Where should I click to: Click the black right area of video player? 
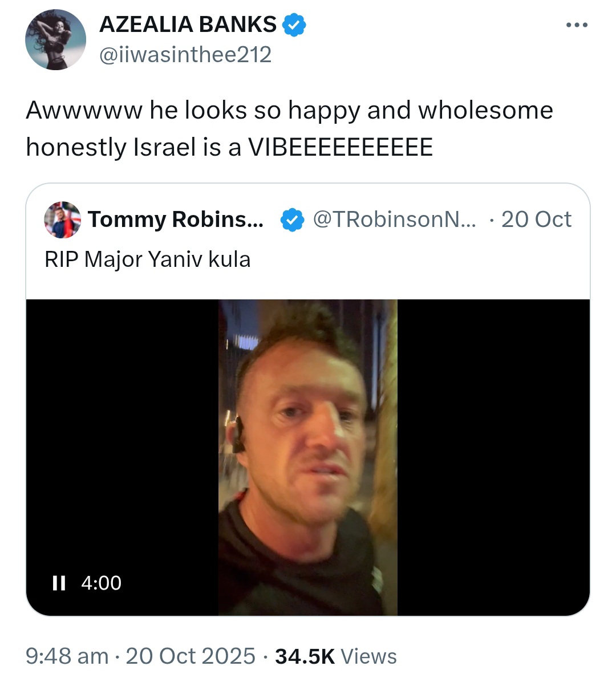493,457
